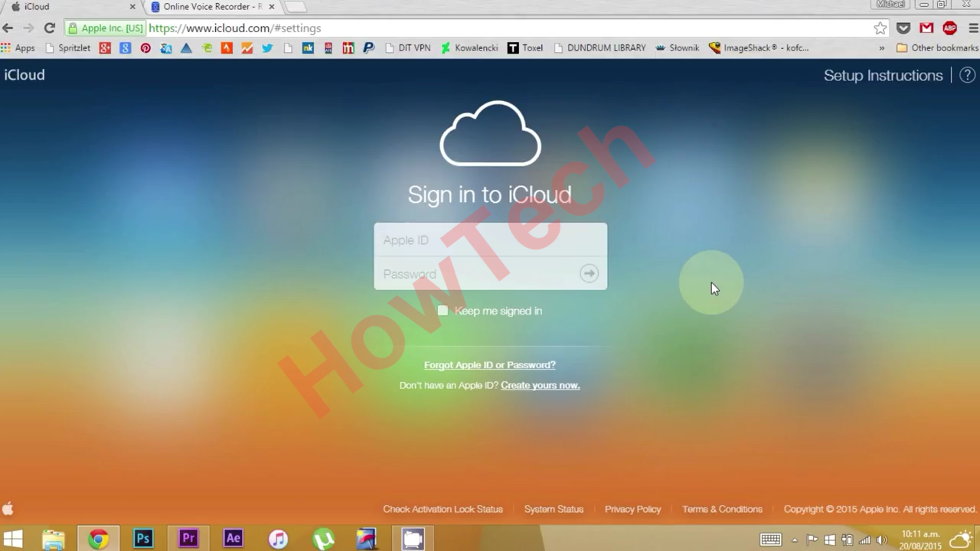
Task: Open Check Activation Lock Status link
Action: coord(443,509)
